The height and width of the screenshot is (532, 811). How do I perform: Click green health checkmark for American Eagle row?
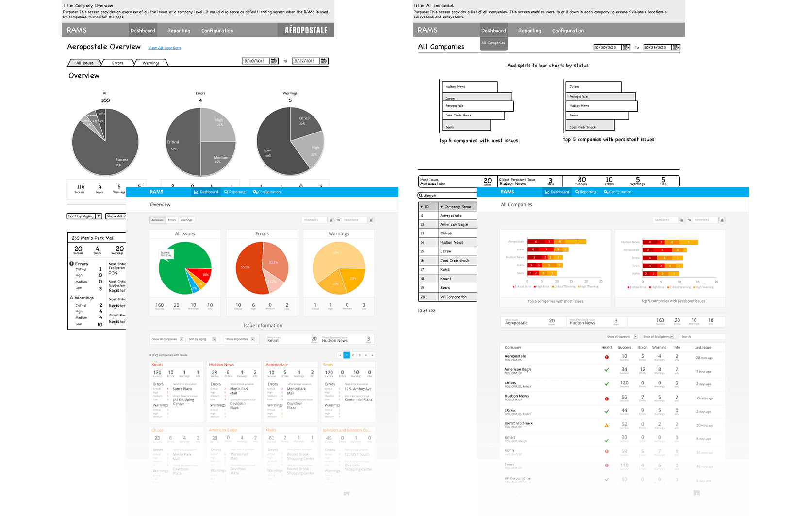pos(607,370)
